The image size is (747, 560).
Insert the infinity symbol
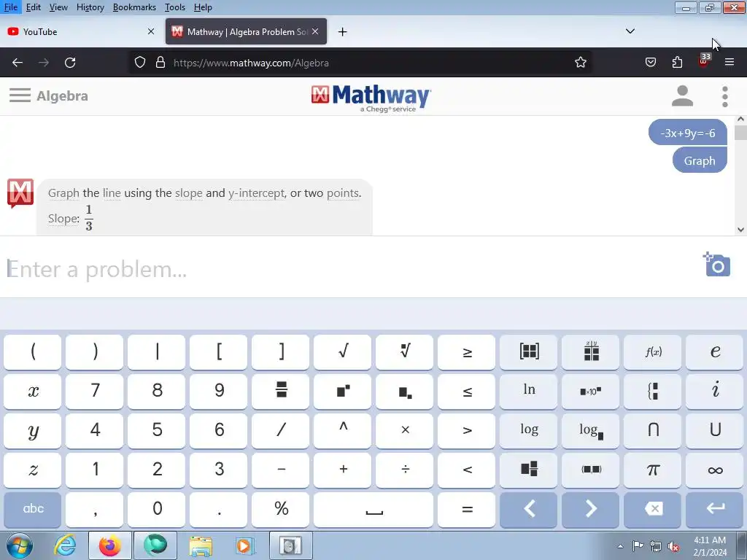click(x=714, y=470)
